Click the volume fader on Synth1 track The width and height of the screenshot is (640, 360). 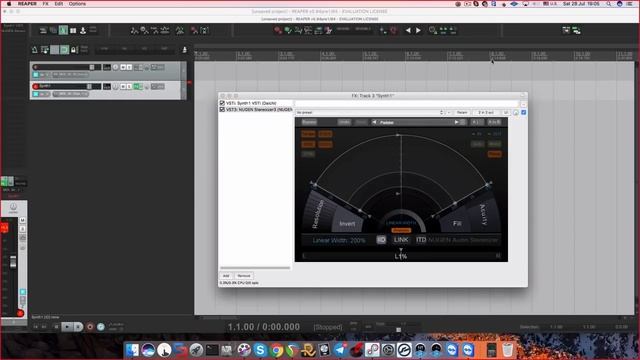(89, 86)
